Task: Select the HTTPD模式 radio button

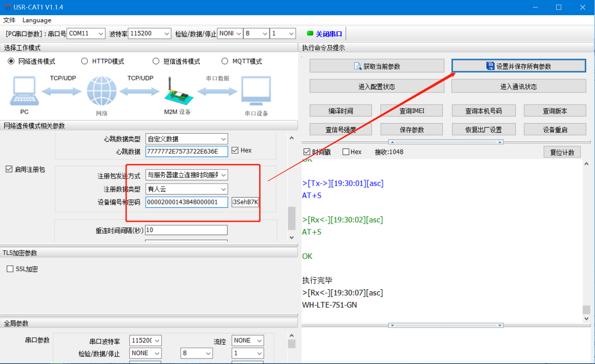Action: click(84, 61)
